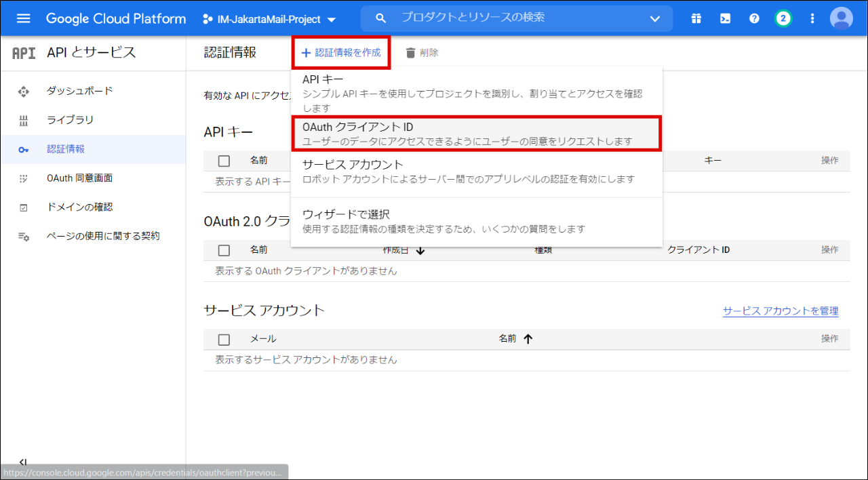Check the OAuth 2.0 clients table checkbox
This screenshot has width=868, height=480.
224,250
